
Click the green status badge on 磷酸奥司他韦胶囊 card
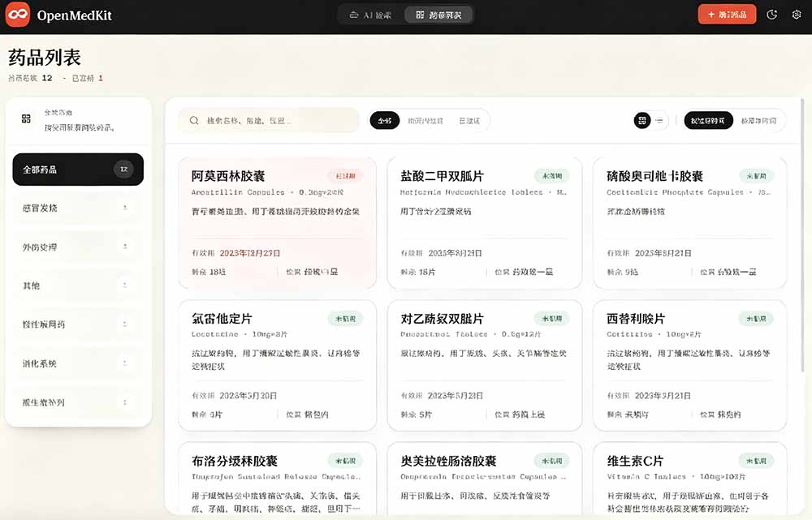(756, 176)
